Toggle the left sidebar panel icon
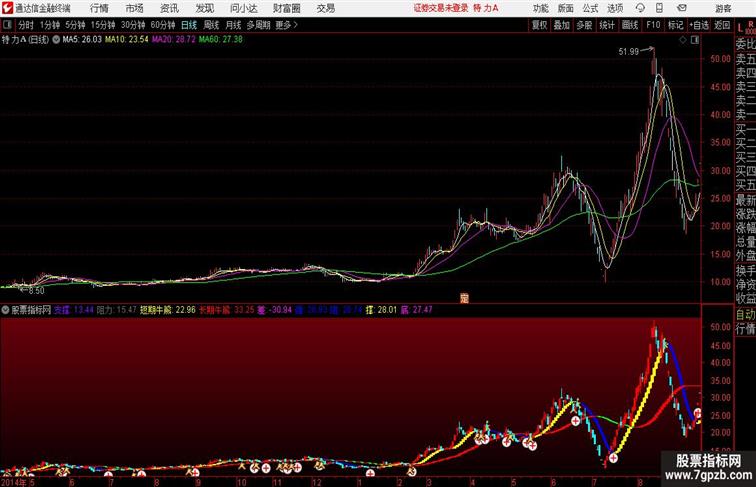The height and width of the screenshot is (487, 756). (7, 25)
